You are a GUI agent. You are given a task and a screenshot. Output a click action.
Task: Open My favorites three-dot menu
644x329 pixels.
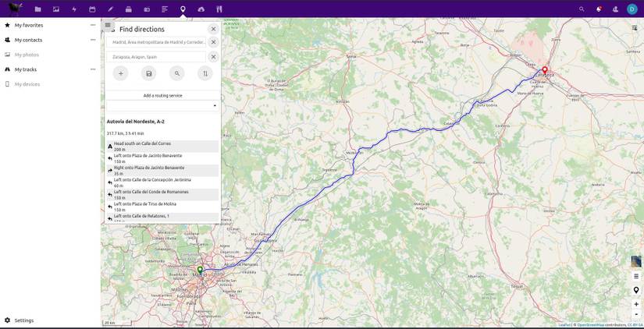click(x=93, y=25)
